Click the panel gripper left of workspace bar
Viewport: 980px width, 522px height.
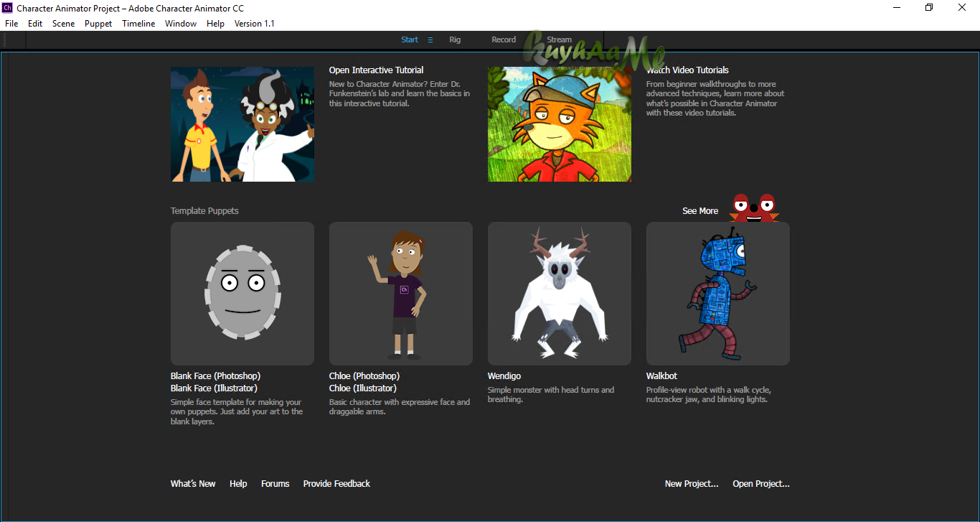pyautogui.click(x=6, y=40)
